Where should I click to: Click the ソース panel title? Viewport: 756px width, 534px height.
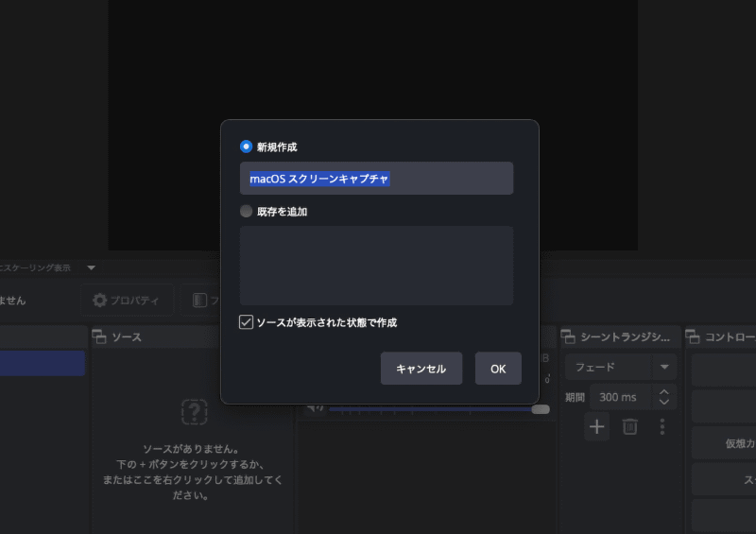127,336
